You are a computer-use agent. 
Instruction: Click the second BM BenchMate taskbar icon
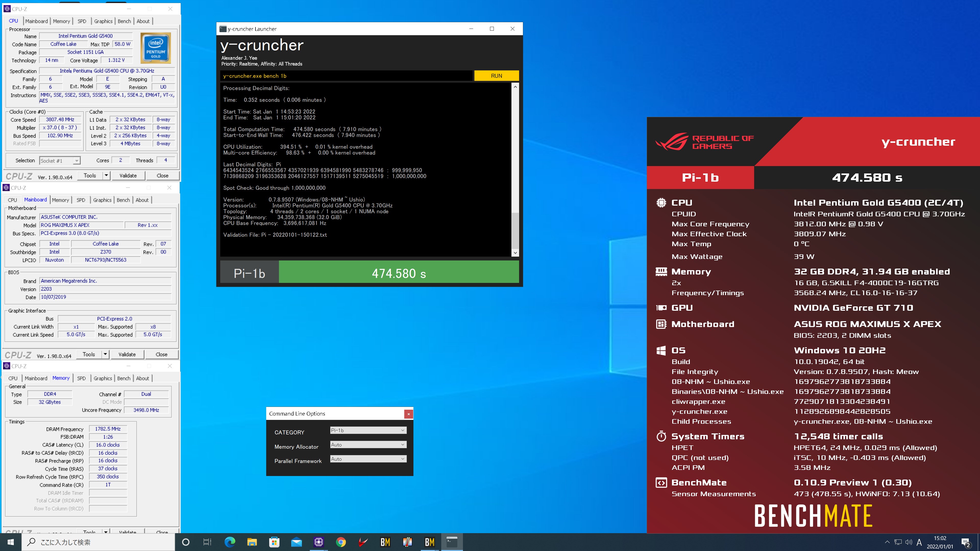pos(430,542)
